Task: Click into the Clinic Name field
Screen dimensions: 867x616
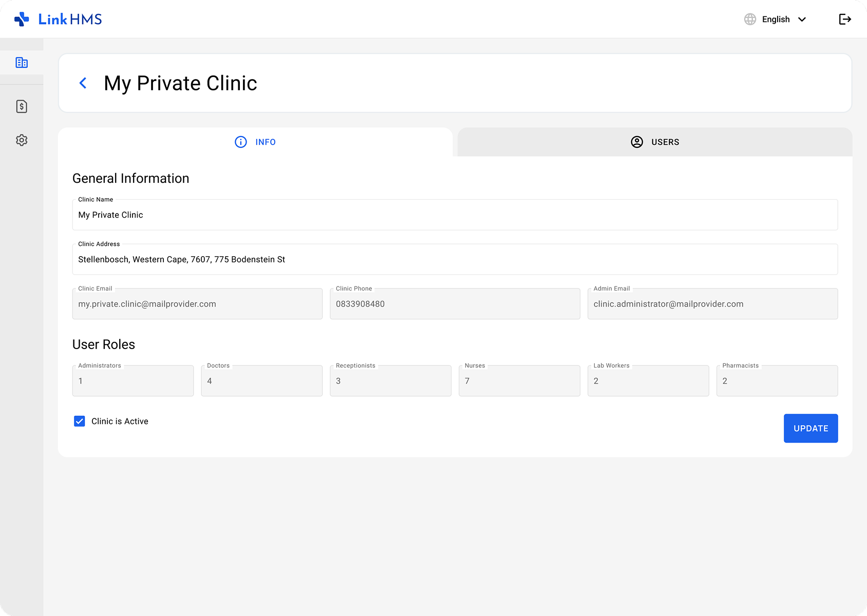Action: point(455,215)
